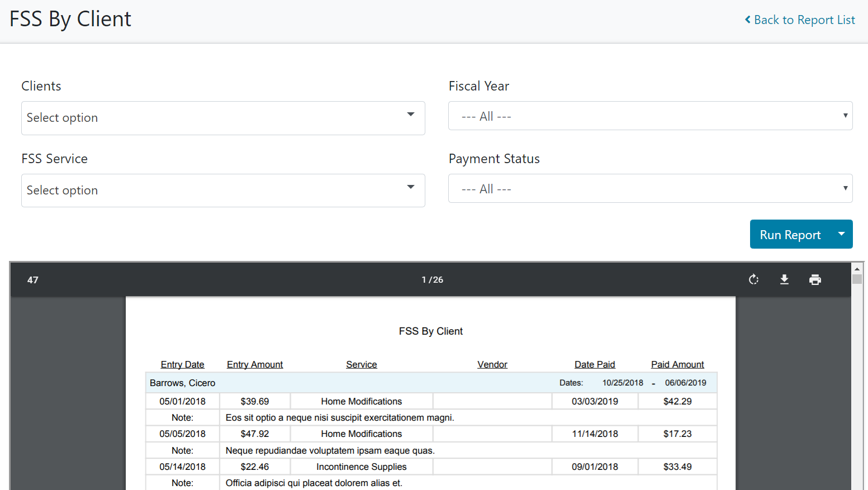Click the 47 label in PDF toolbar
Viewport: 868px width, 490px height.
33,280
